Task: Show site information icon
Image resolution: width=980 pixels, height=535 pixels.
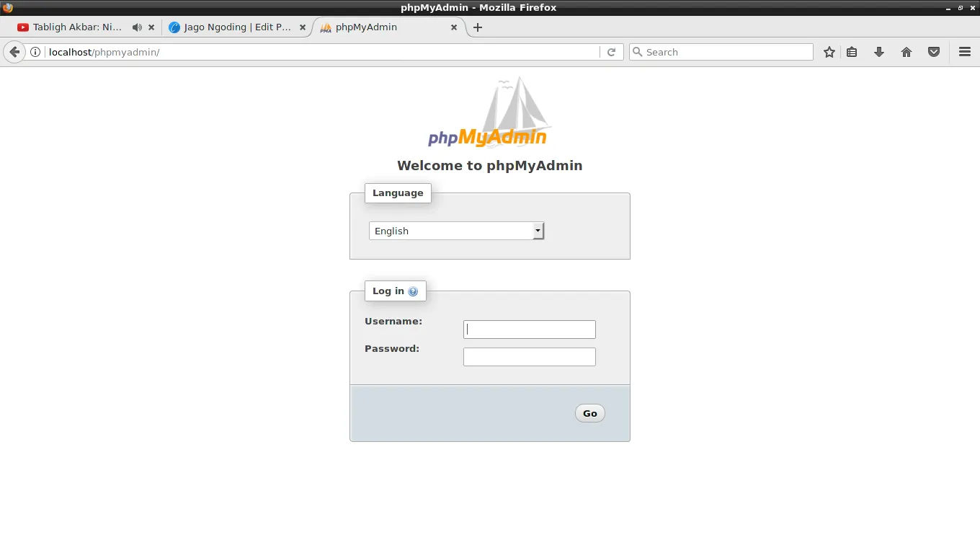Action: (x=35, y=52)
